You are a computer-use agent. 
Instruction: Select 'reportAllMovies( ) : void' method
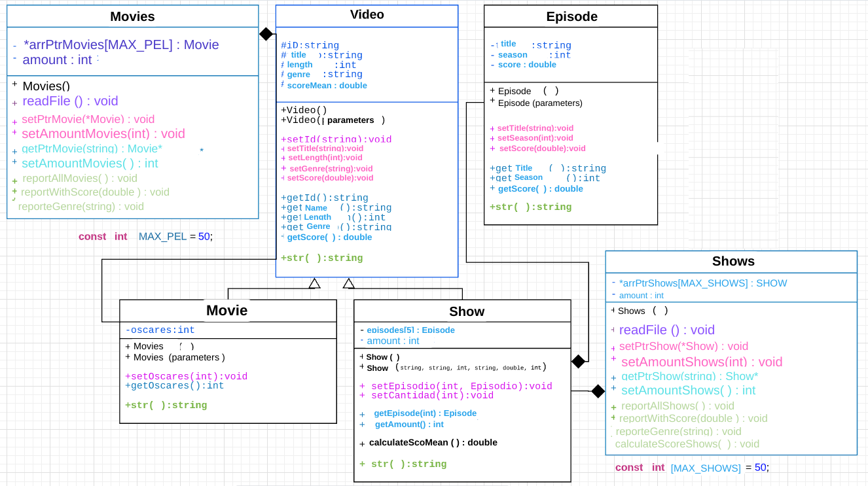(x=80, y=178)
